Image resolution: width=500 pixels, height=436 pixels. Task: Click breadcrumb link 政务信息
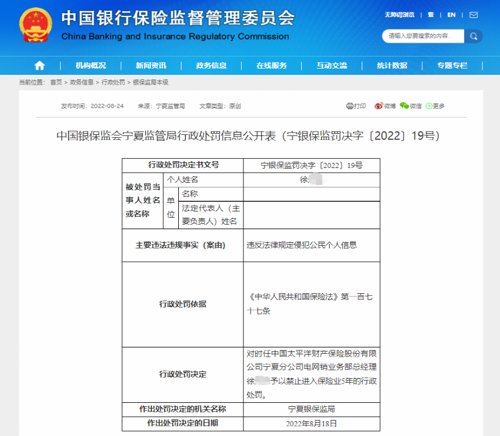click(82, 82)
